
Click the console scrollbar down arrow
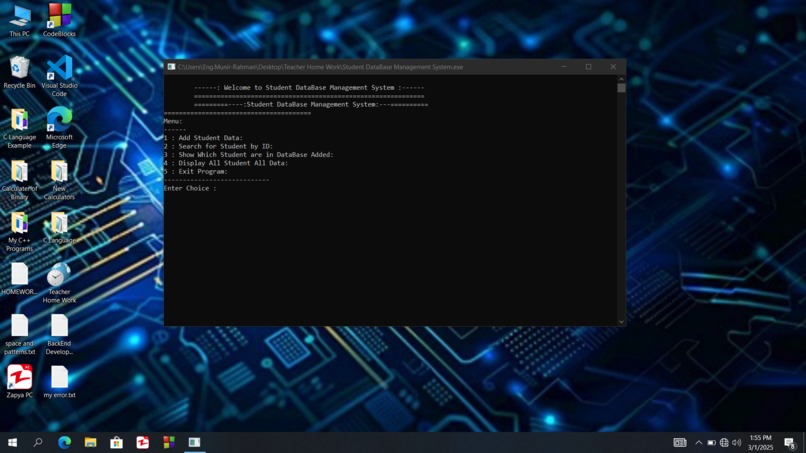(x=621, y=322)
